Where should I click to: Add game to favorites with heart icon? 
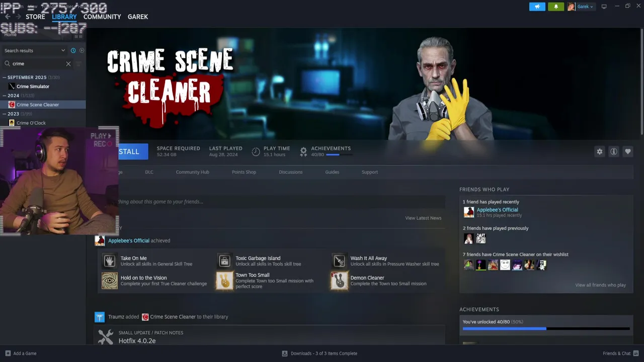click(x=628, y=151)
